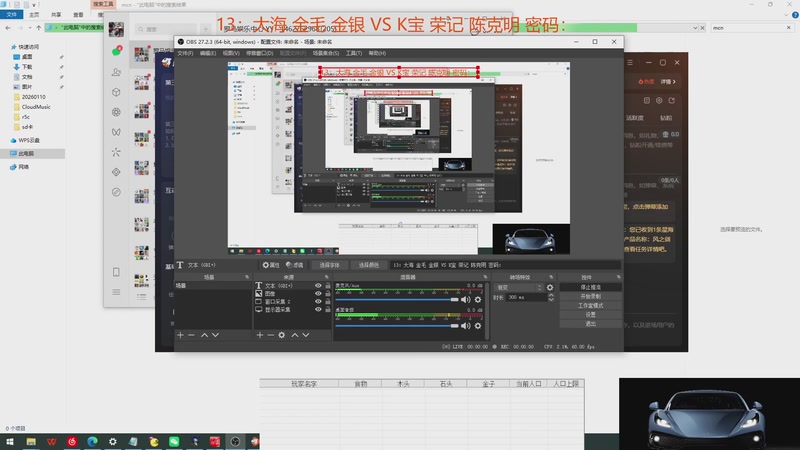The height and width of the screenshot is (450, 800).
Task: Pop out the 场景 dock panel
Action: click(x=247, y=277)
